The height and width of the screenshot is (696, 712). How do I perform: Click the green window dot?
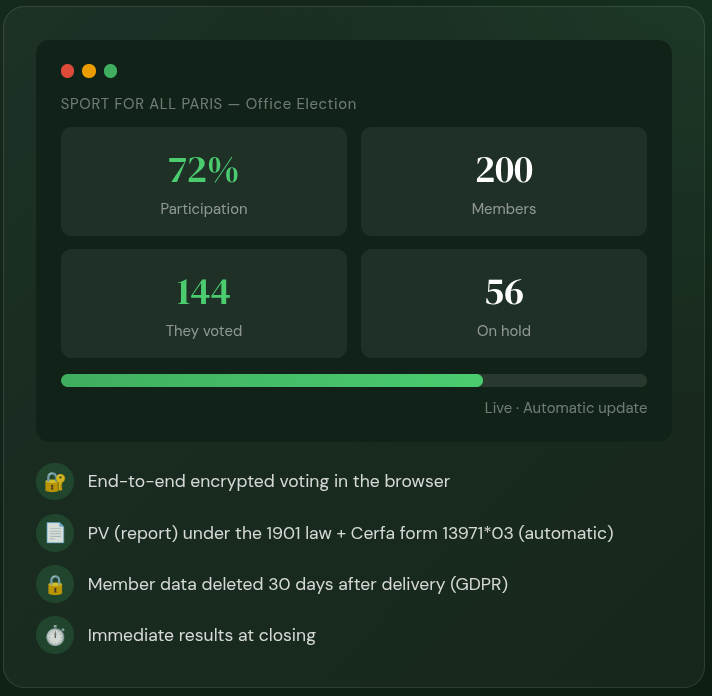click(110, 71)
